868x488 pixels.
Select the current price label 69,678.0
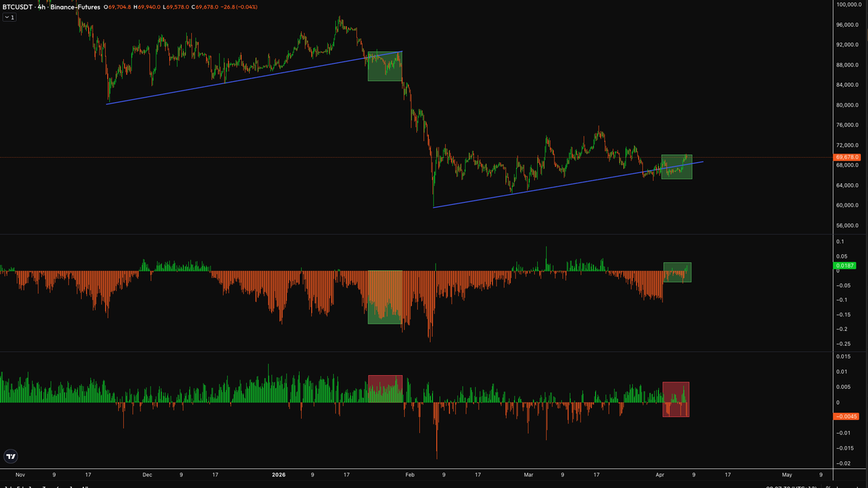[847, 157]
